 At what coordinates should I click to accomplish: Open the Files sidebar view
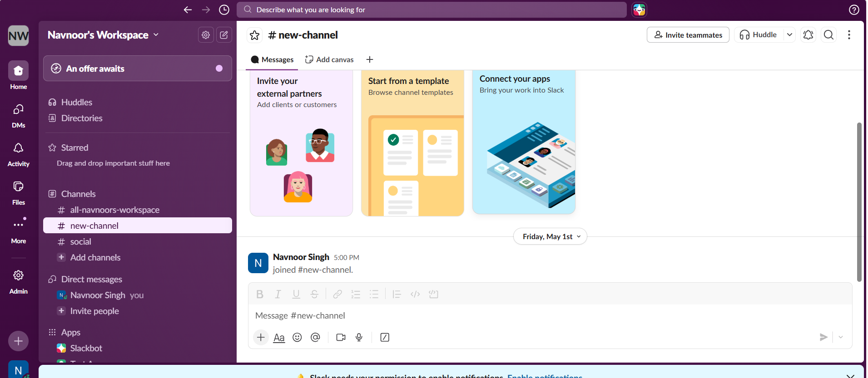[x=19, y=192]
